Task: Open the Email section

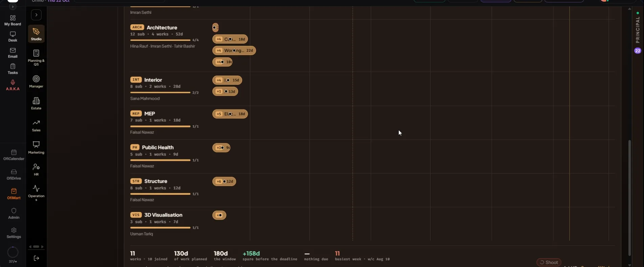Action: click(x=13, y=53)
